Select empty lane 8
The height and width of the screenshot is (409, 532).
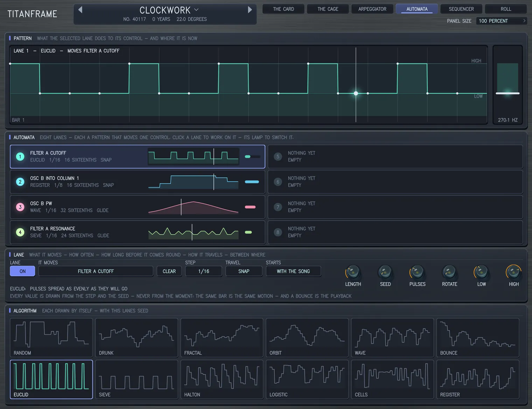click(395, 232)
